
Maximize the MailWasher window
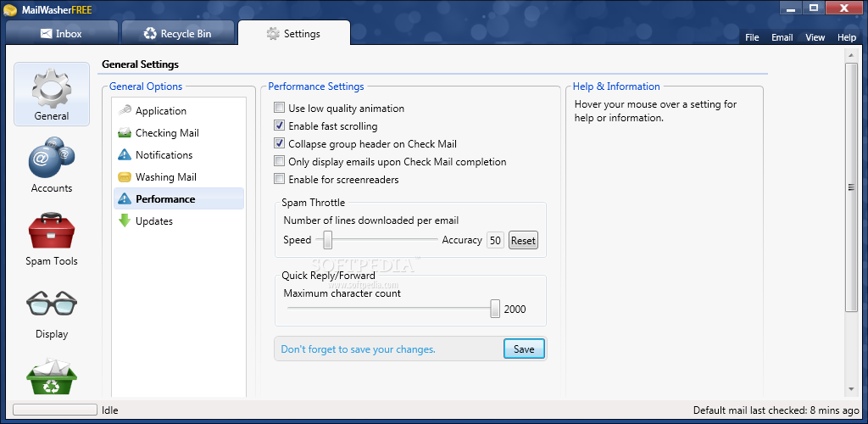pyautogui.click(x=813, y=8)
